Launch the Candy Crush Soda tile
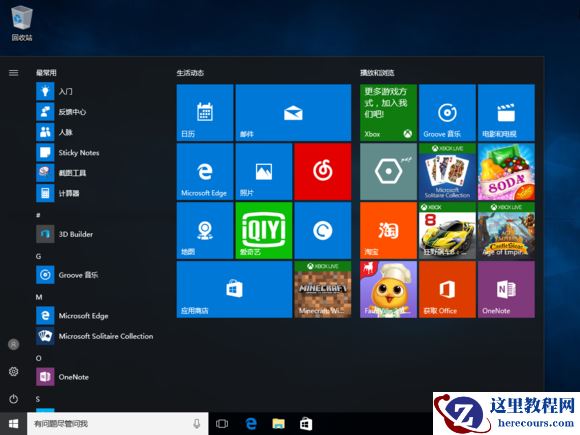 pyautogui.click(x=506, y=172)
